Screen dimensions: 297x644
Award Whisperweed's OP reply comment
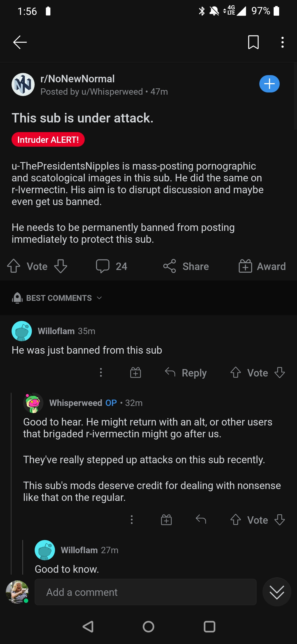click(x=166, y=520)
